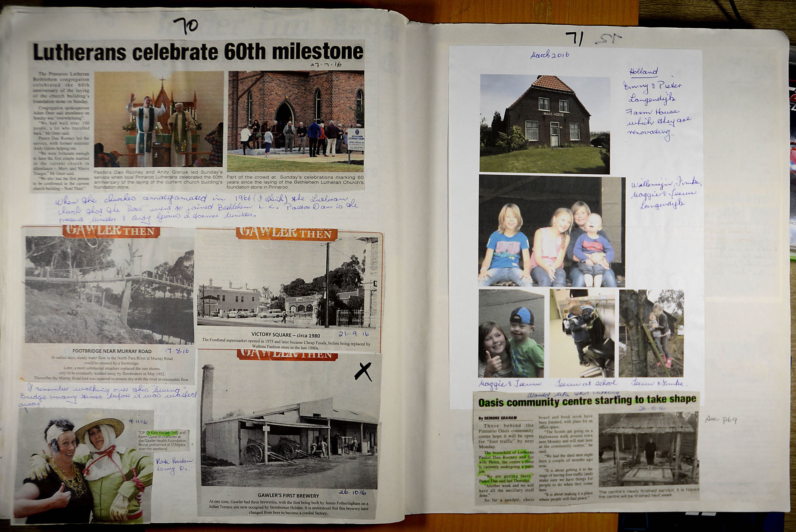Select the four children group photo

point(552,231)
